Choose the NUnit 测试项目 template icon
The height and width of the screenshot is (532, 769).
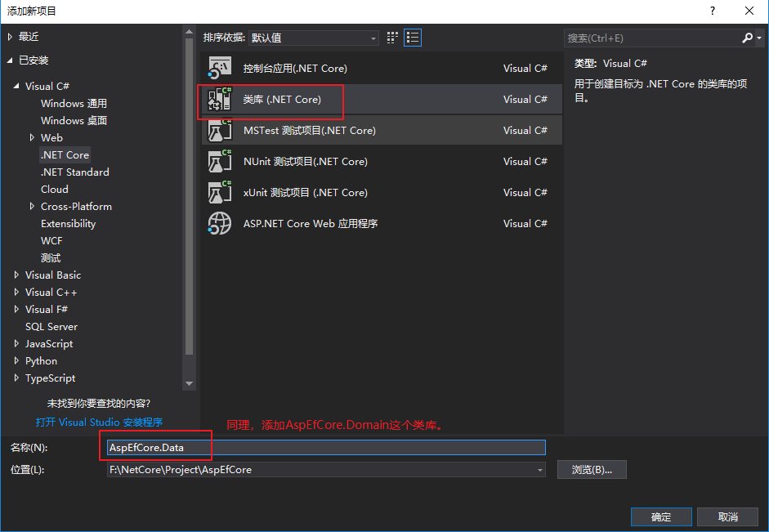tap(219, 161)
